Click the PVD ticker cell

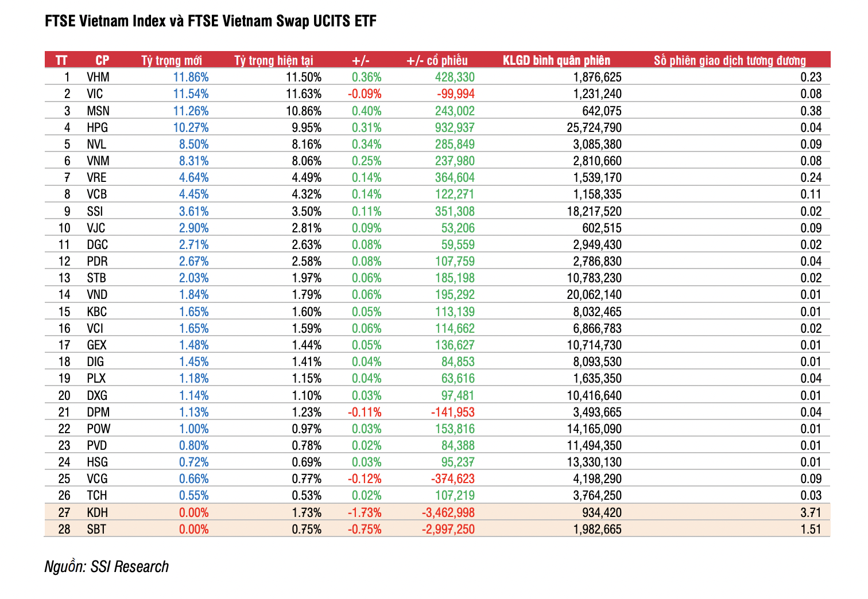coord(97,445)
